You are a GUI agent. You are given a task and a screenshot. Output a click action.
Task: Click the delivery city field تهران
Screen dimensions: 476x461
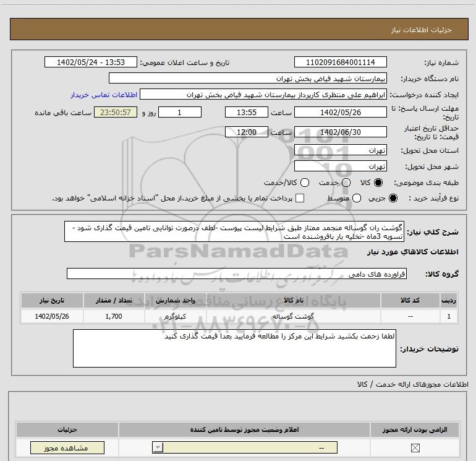(x=340, y=166)
